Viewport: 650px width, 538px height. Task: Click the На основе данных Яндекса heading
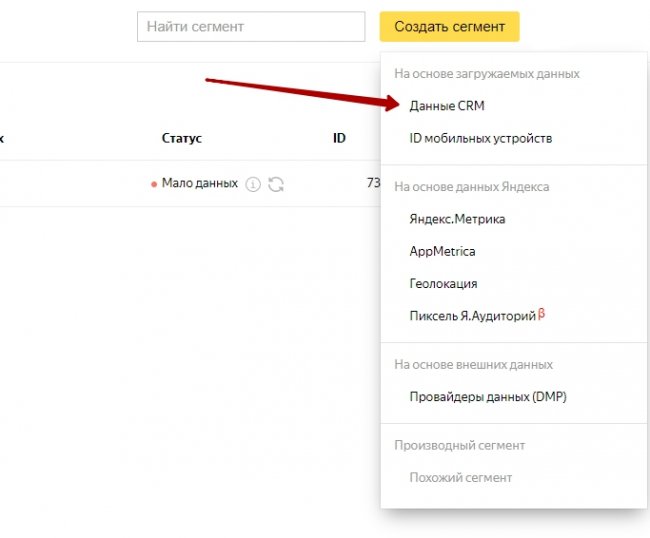point(471,187)
